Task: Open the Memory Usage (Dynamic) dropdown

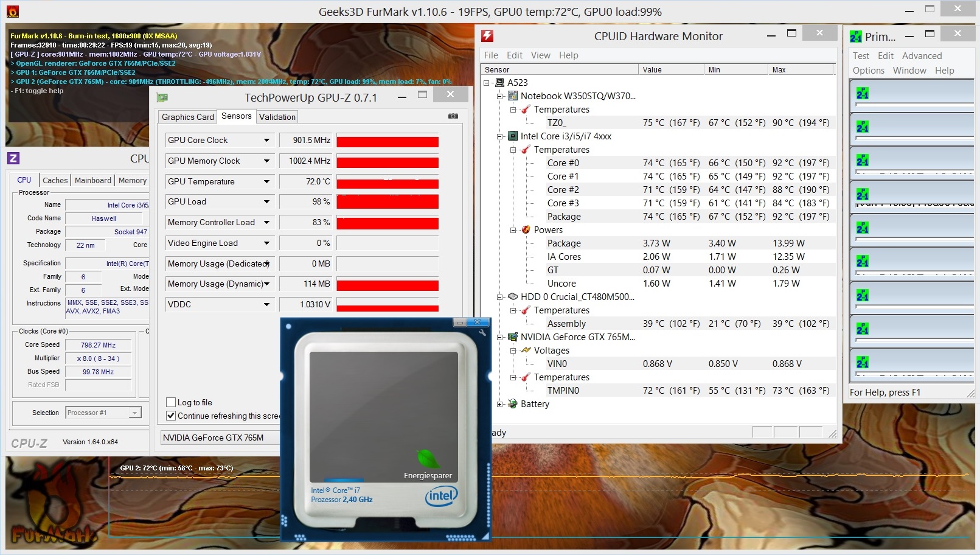Action: pos(266,284)
